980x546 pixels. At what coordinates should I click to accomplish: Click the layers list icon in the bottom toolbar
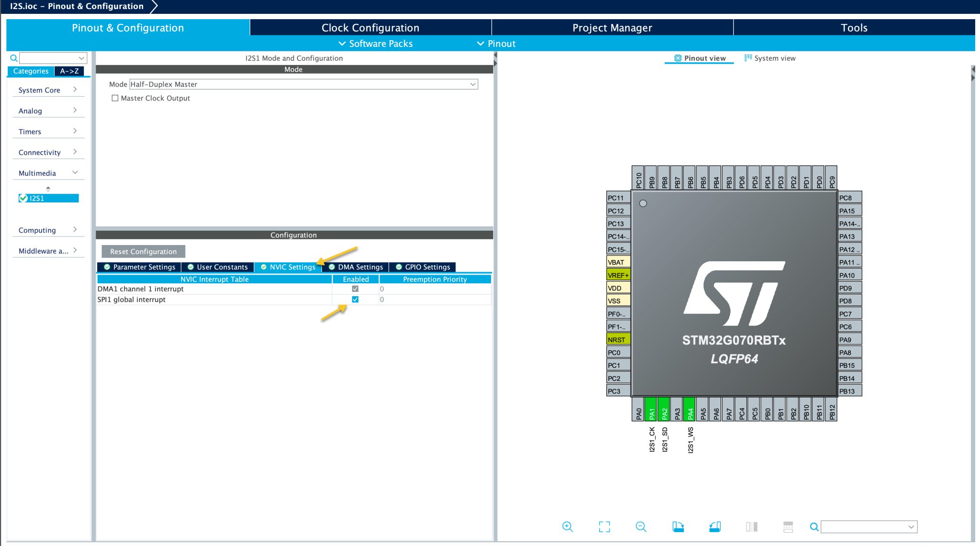751,526
